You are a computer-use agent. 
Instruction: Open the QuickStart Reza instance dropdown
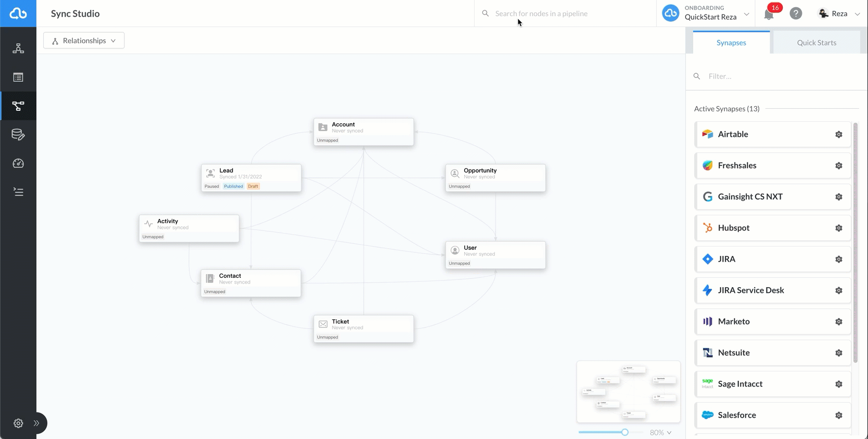[706, 13]
